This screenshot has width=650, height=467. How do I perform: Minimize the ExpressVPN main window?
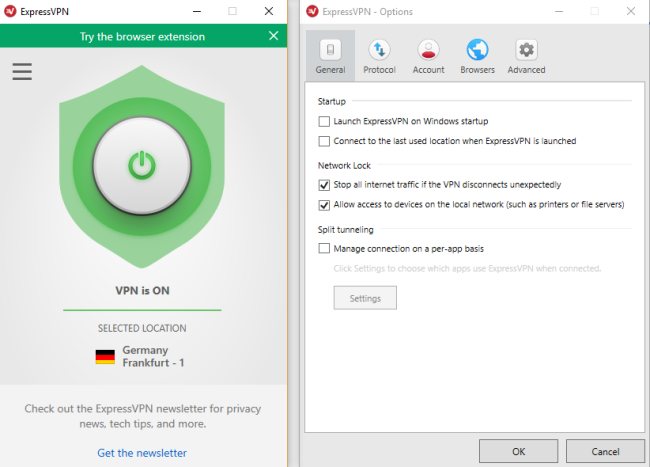tap(197, 11)
